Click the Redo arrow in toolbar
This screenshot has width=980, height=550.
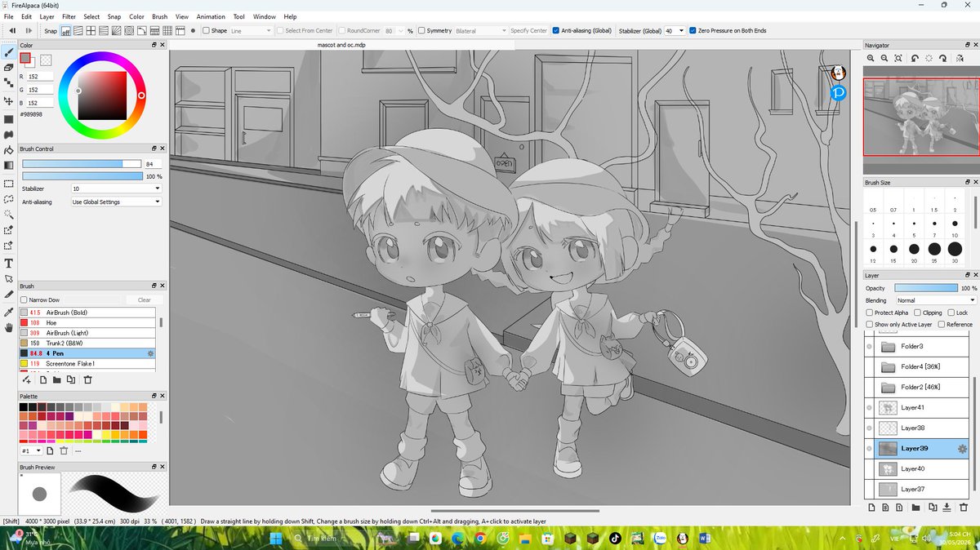coord(29,31)
